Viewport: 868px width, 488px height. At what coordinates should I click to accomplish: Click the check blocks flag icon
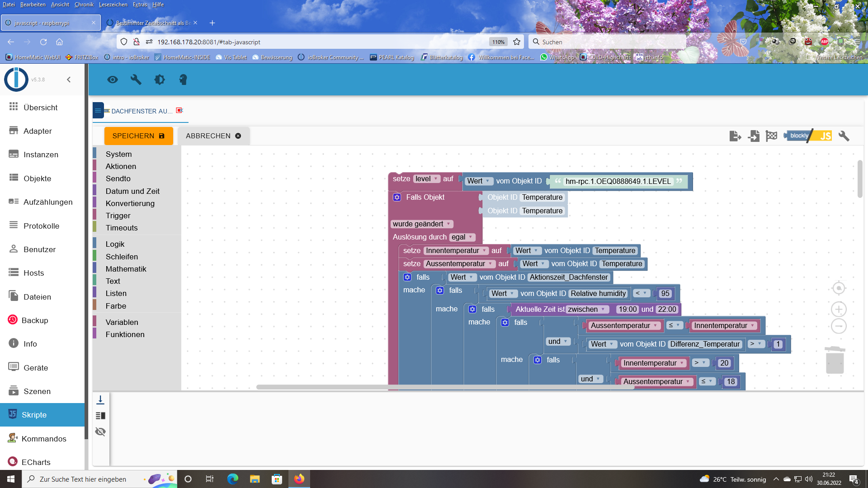coord(771,136)
